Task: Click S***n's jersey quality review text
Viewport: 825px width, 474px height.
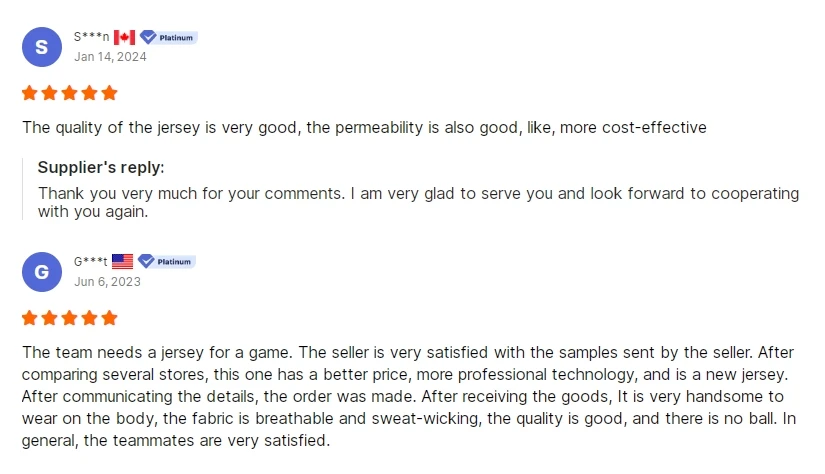Action: (x=364, y=127)
